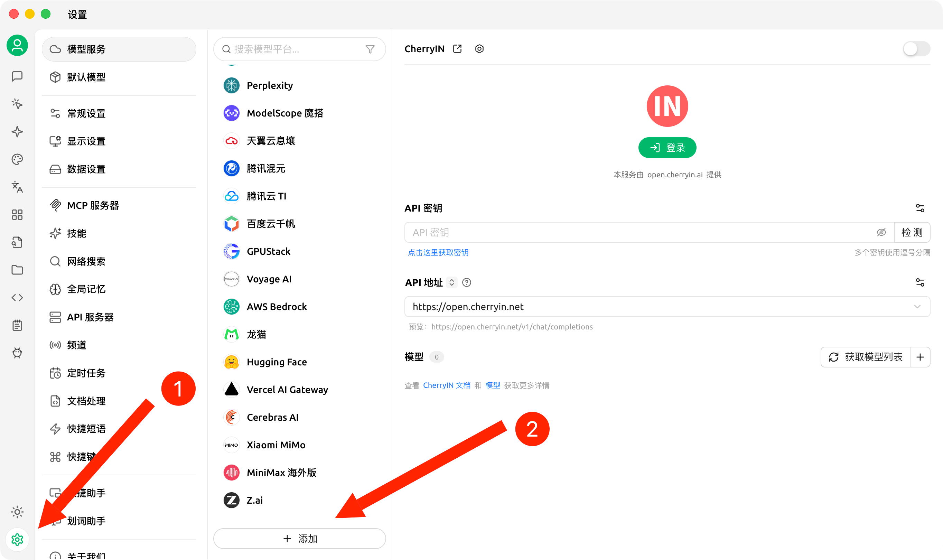The width and height of the screenshot is (943, 560).
Task: Open the mini apps grid icon
Action: point(17,215)
